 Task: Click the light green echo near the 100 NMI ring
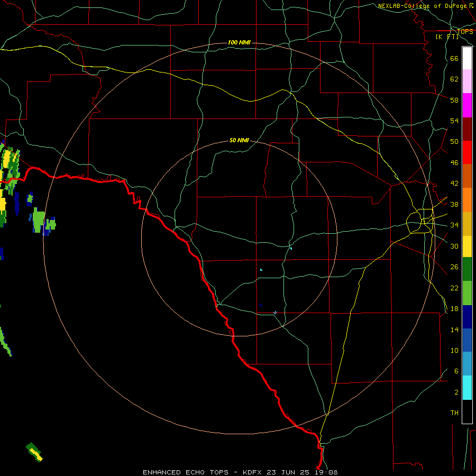(39, 219)
